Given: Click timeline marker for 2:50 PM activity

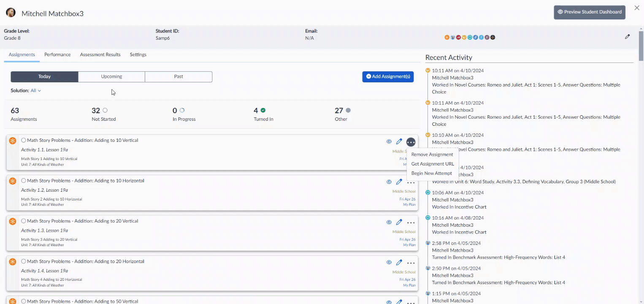Looking at the screenshot, I should [x=428, y=268].
